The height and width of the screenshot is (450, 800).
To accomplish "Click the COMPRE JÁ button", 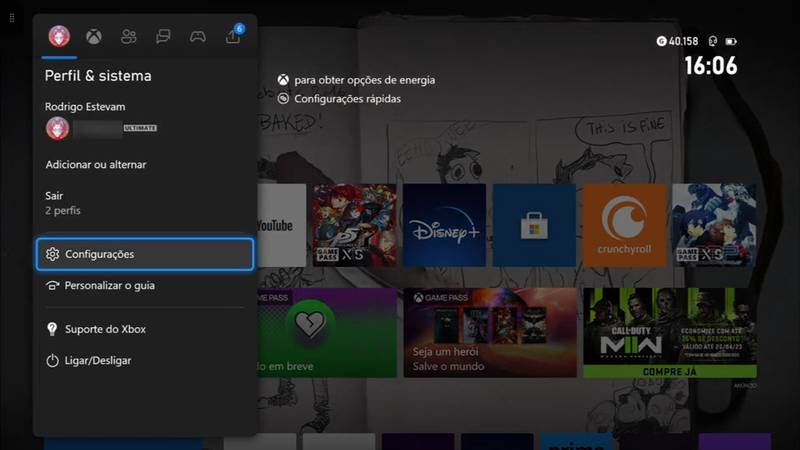I will [x=670, y=372].
